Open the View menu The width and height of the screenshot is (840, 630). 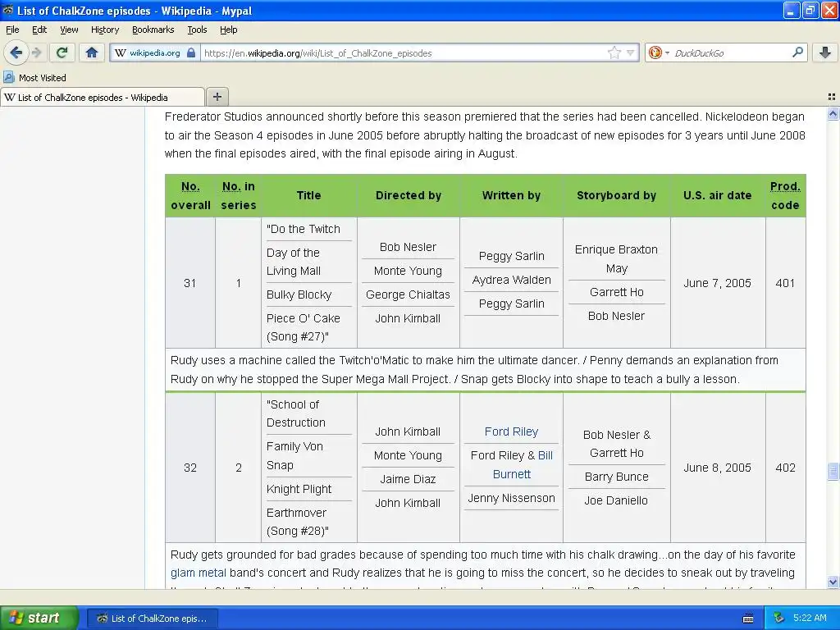[69, 30]
